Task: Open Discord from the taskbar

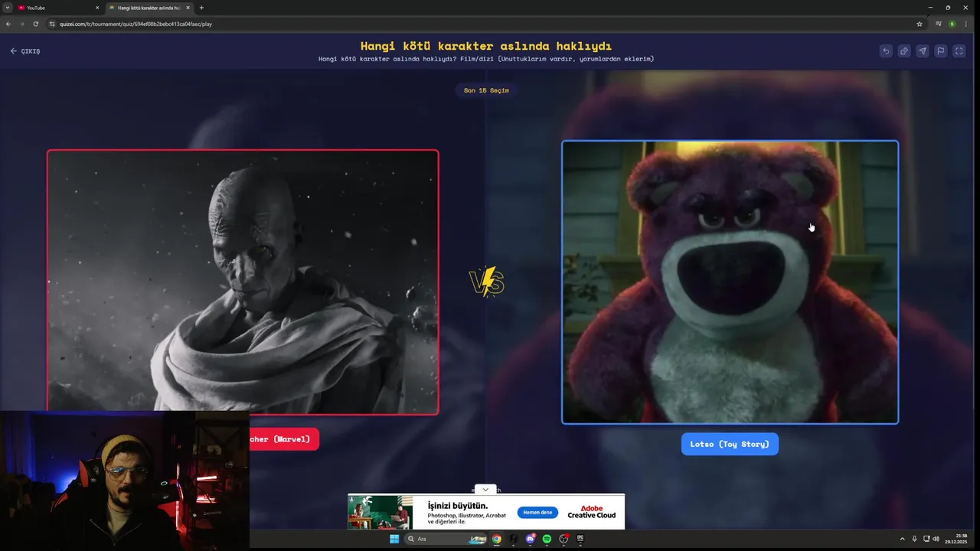Action: click(x=530, y=539)
